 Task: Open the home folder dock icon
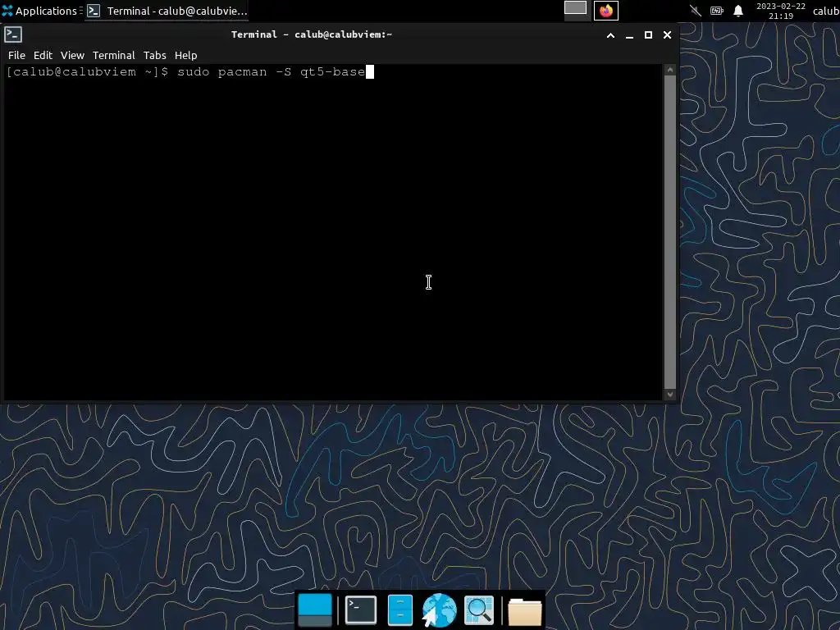(524, 611)
